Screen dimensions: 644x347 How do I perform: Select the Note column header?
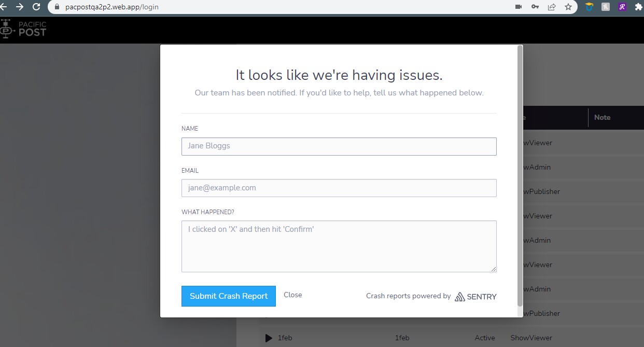tap(602, 118)
